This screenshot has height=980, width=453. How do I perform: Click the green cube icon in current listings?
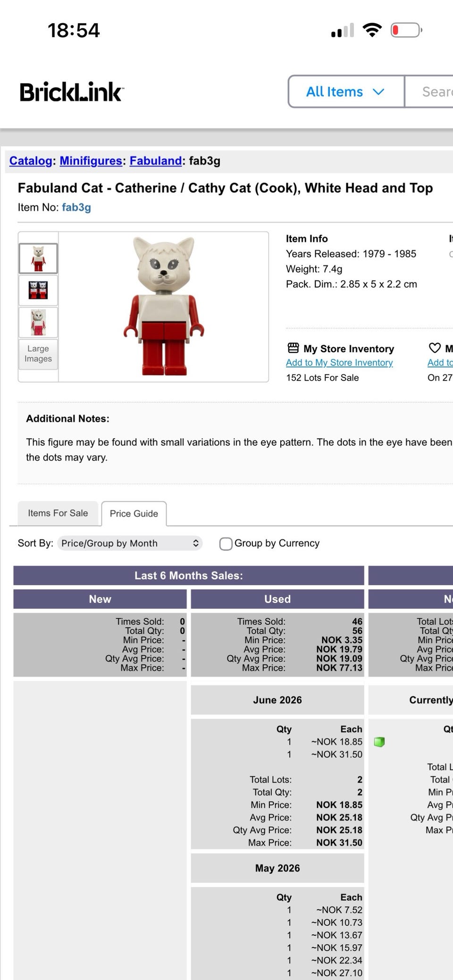pyautogui.click(x=379, y=742)
